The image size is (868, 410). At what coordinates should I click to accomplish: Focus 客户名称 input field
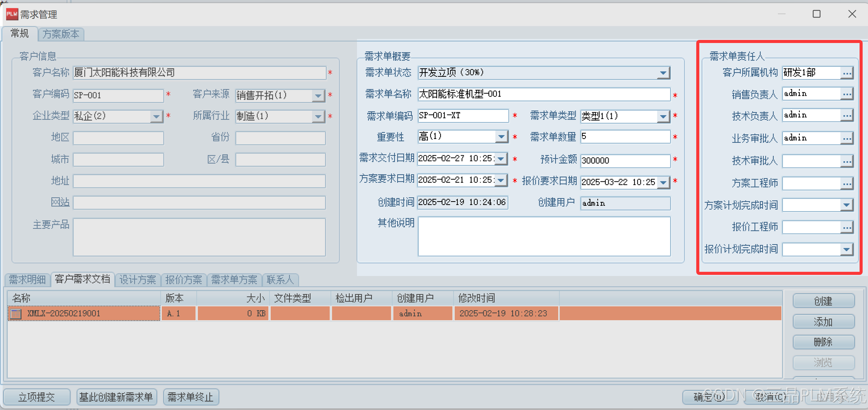point(199,73)
